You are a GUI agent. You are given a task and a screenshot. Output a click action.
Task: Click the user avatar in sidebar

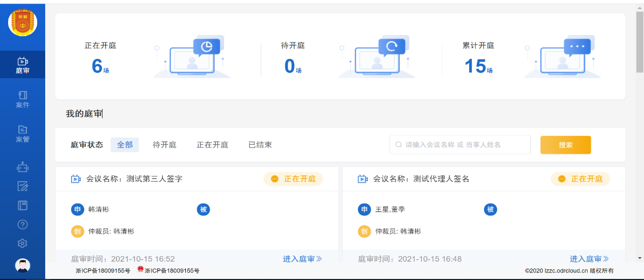click(x=22, y=265)
